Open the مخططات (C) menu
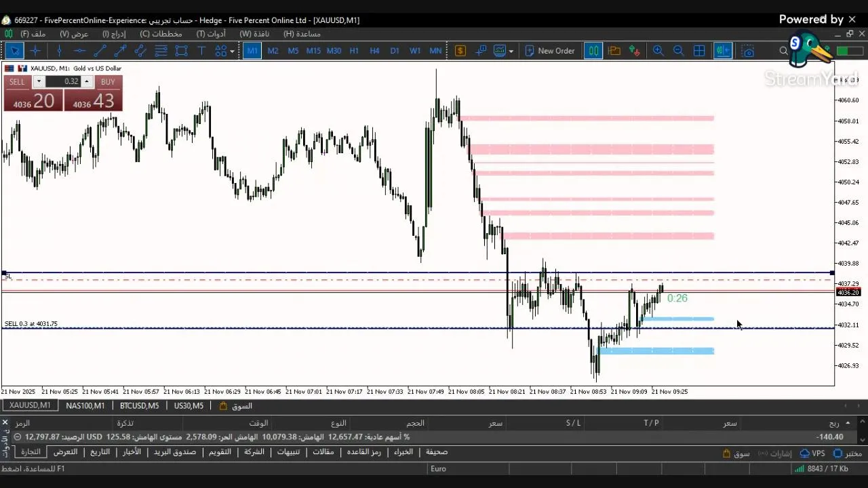 (161, 34)
